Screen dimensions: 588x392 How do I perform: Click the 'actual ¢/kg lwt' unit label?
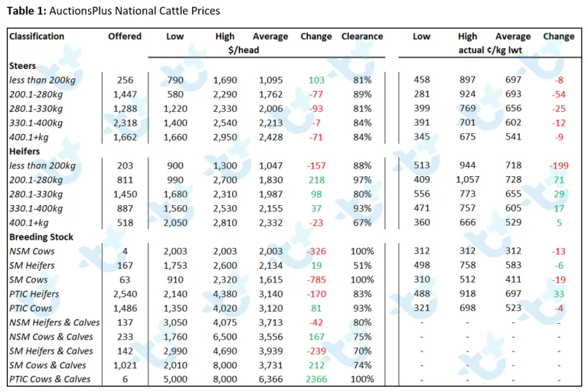[x=490, y=50]
